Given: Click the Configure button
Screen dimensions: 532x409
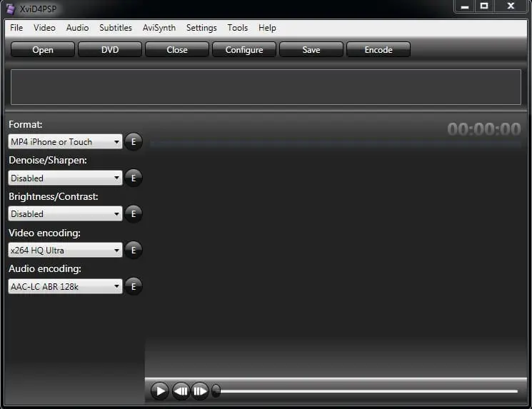Looking at the screenshot, I should coord(244,50).
